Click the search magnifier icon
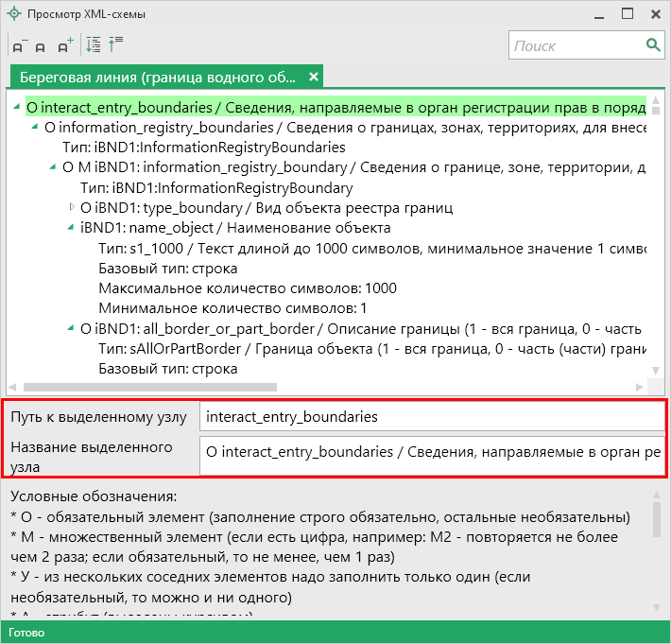Viewport: 671px width, 644px height. coord(652,44)
